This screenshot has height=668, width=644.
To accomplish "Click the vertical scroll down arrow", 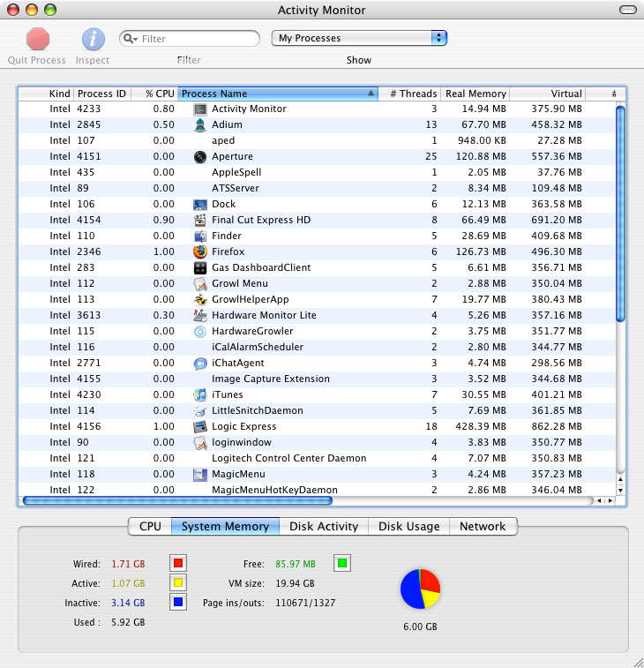I will pyautogui.click(x=620, y=491).
